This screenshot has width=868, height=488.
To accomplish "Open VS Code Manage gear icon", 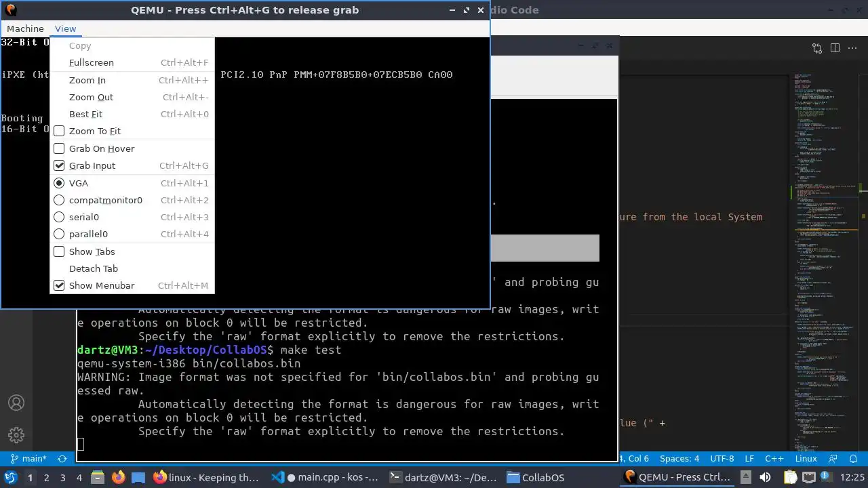I will [16, 435].
